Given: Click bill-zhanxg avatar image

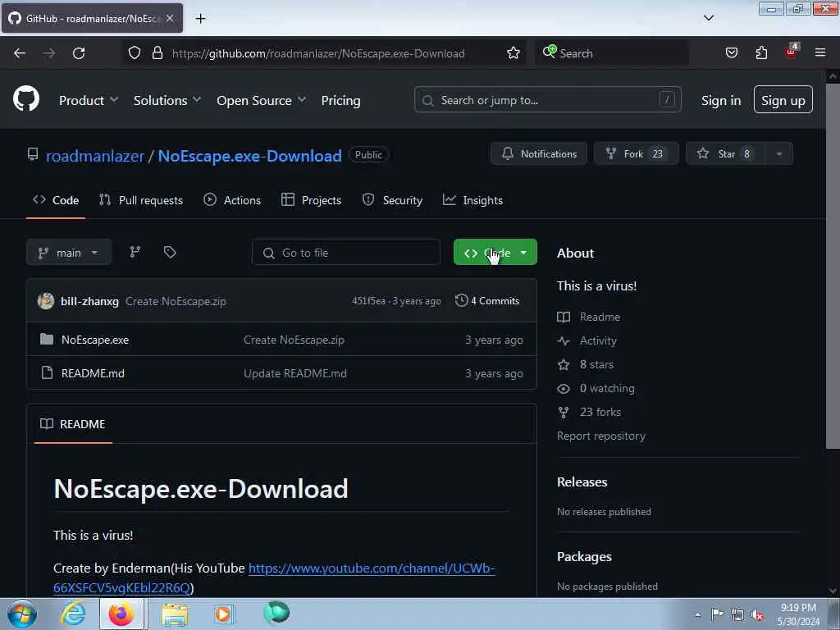Looking at the screenshot, I should 46,301.
